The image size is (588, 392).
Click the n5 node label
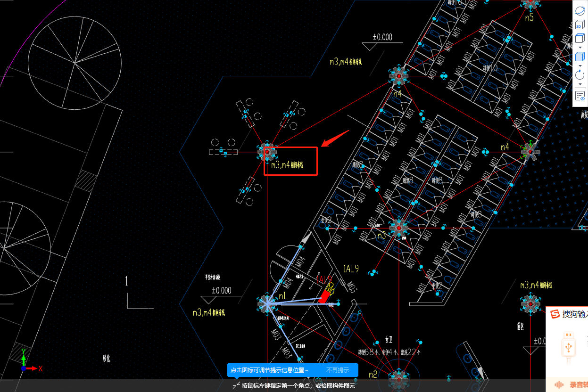(529, 18)
